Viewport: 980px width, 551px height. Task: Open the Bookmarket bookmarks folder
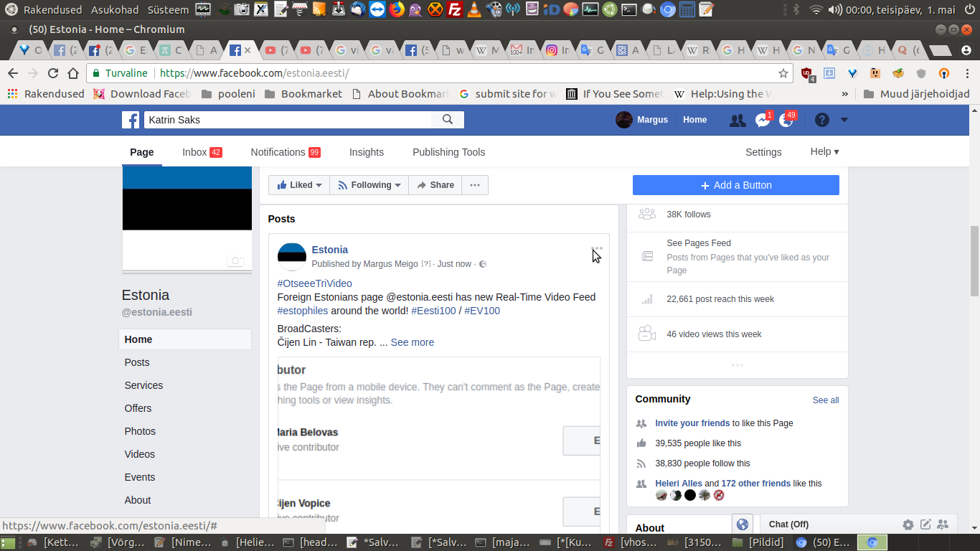[x=303, y=94]
